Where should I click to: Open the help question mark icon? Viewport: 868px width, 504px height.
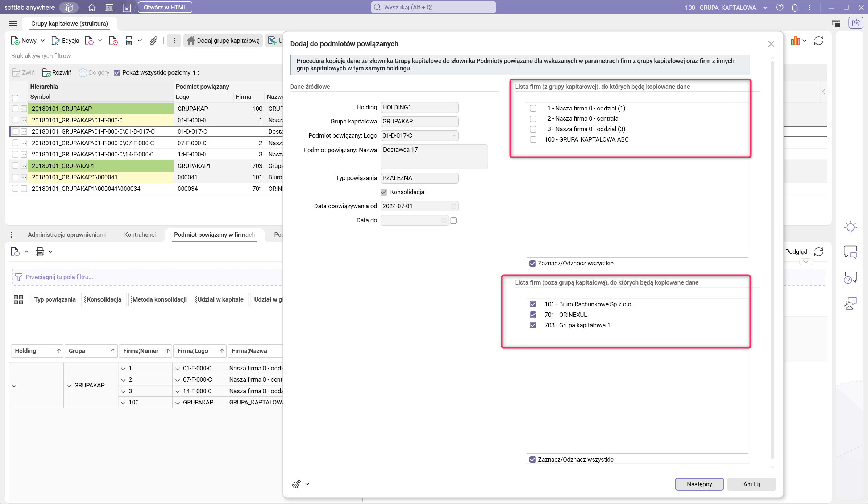coord(780,7)
